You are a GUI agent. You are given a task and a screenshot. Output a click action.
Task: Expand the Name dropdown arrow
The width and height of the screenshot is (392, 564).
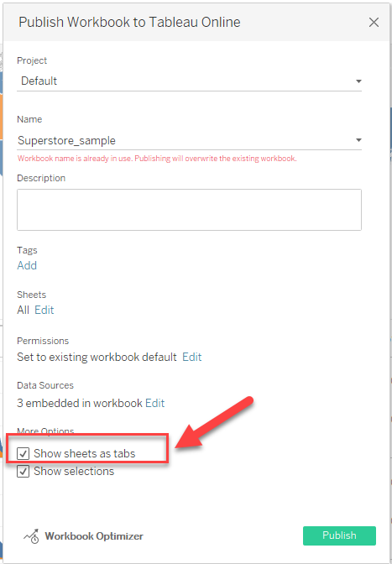pos(358,140)
